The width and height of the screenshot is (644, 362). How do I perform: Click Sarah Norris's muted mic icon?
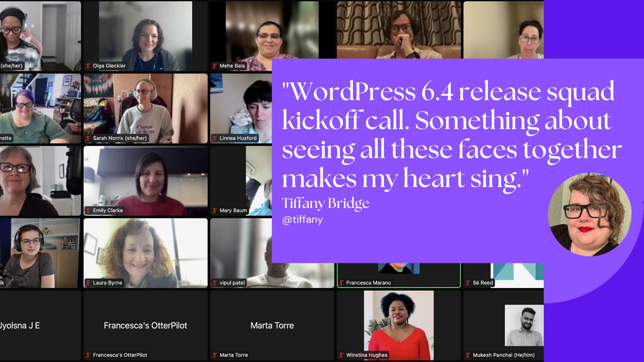88,138
